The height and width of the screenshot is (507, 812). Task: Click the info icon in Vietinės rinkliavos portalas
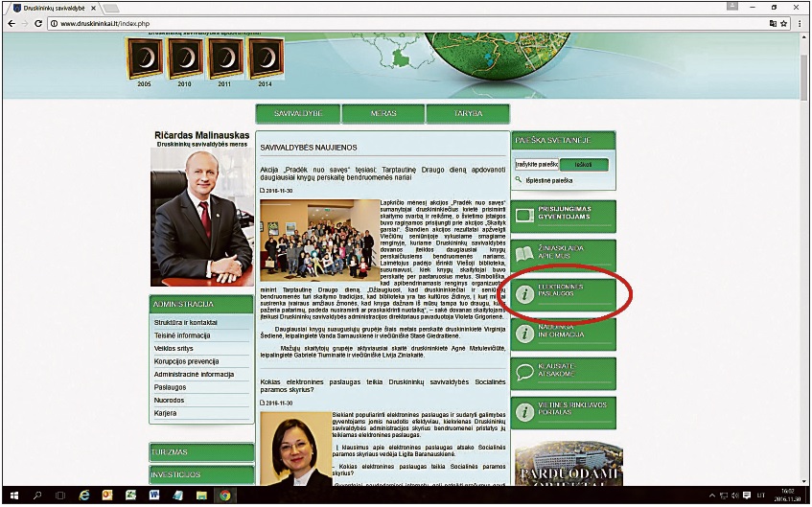click(524, 412)
